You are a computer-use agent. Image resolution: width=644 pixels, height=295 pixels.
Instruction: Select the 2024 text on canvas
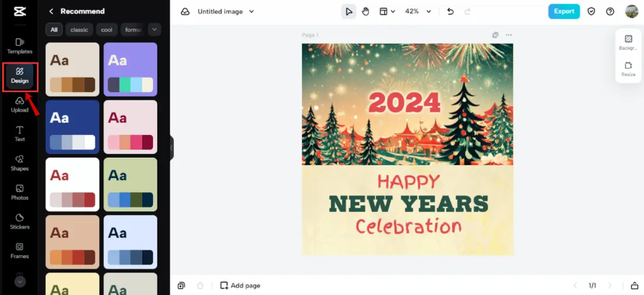tap(404, 103)
